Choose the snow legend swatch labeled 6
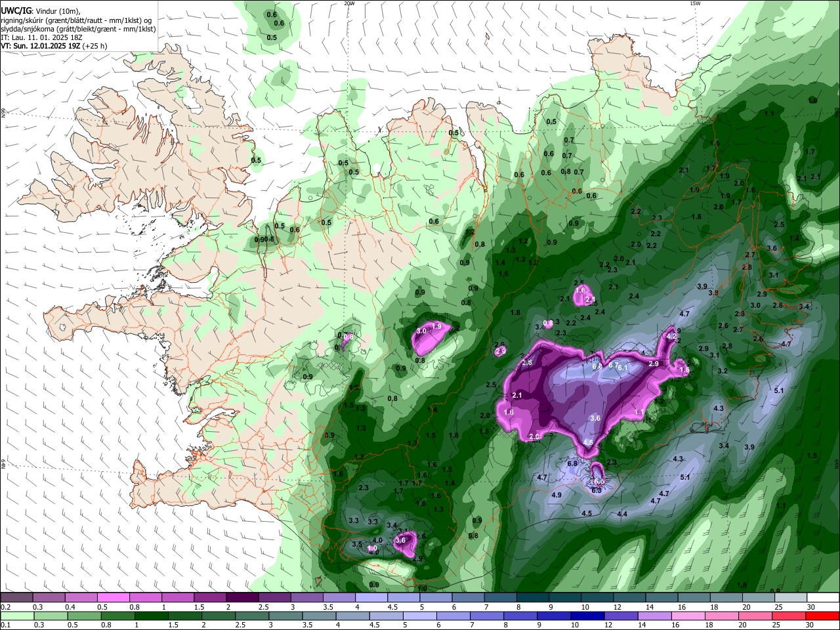840x630 pixels. (x=468, y=598)
